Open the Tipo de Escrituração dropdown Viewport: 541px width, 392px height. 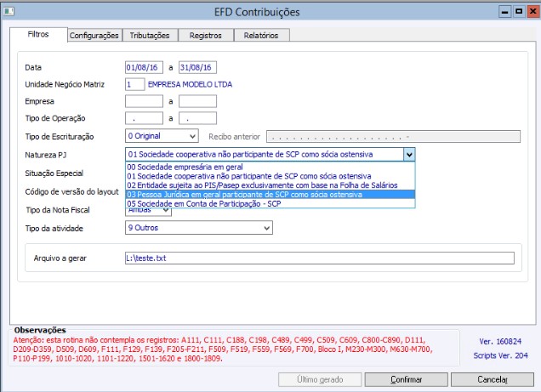coord(162,136)
